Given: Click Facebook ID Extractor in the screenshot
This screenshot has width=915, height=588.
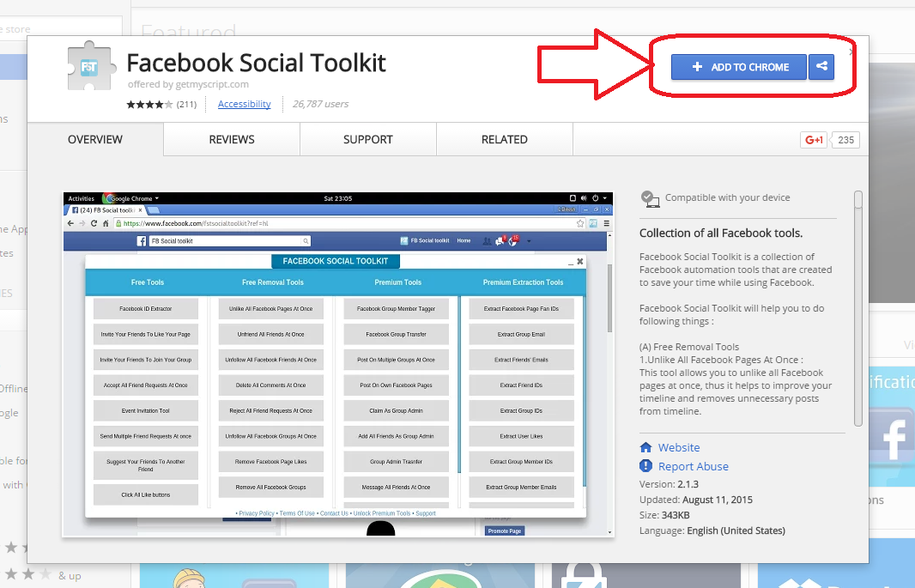Looking at the screenshot, I should coord(146,308).
